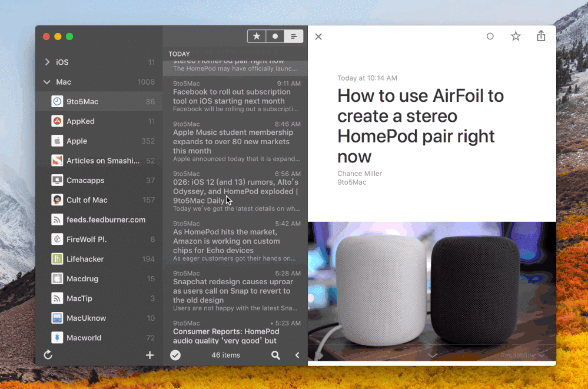Refresh all feeds
The image size is (588, 389).
pyautogui.click(x=48, y=355)
